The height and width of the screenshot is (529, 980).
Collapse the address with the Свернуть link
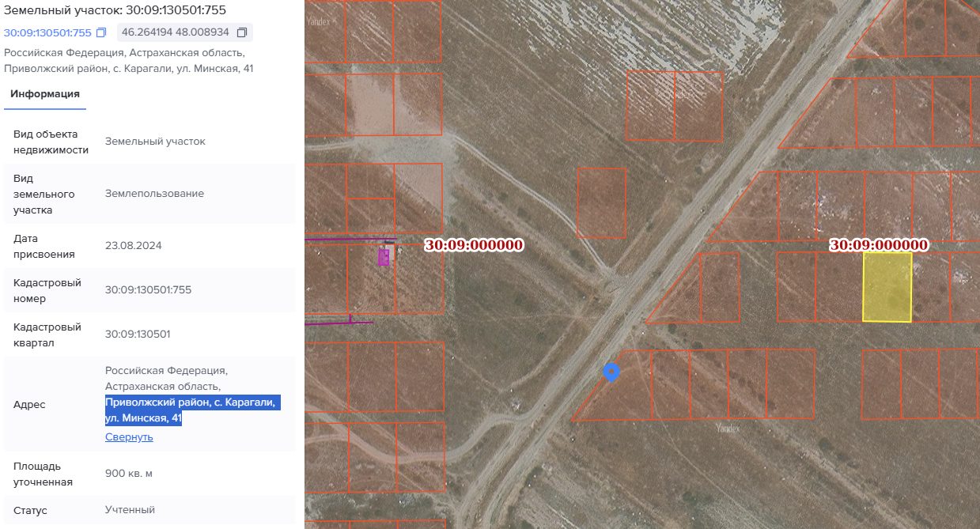point(129,437)
